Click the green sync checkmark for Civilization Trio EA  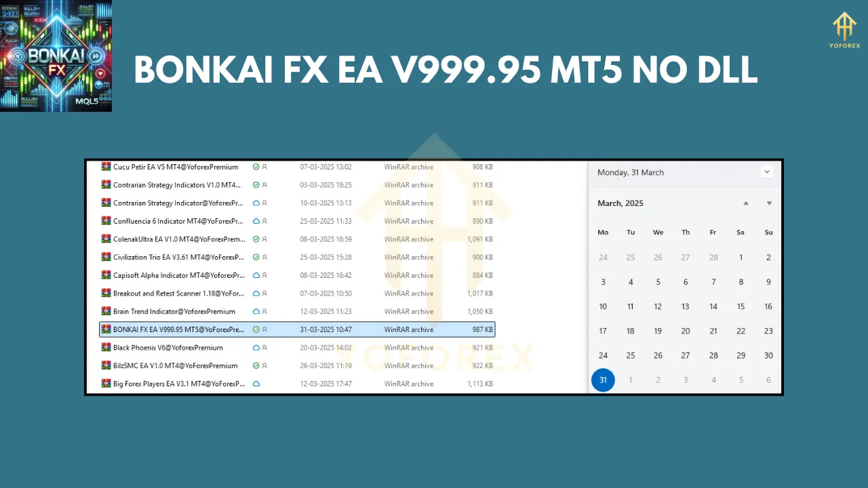coord(256,257)
